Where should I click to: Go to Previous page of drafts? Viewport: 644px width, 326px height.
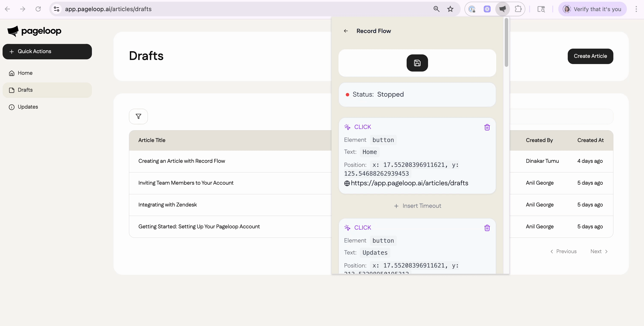click(563, 251)
